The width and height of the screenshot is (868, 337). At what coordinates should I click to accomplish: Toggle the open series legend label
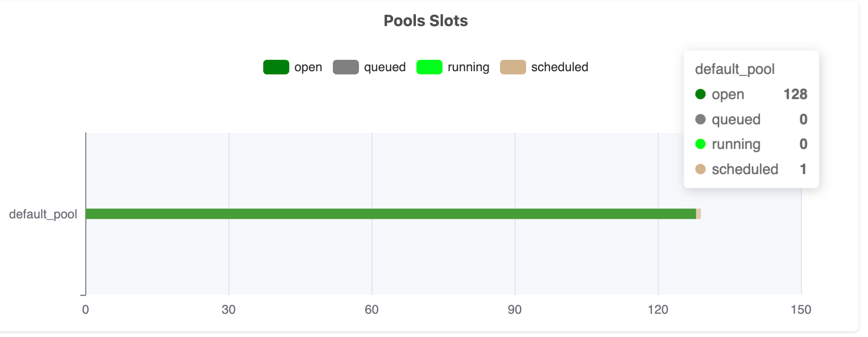[308, 67]
